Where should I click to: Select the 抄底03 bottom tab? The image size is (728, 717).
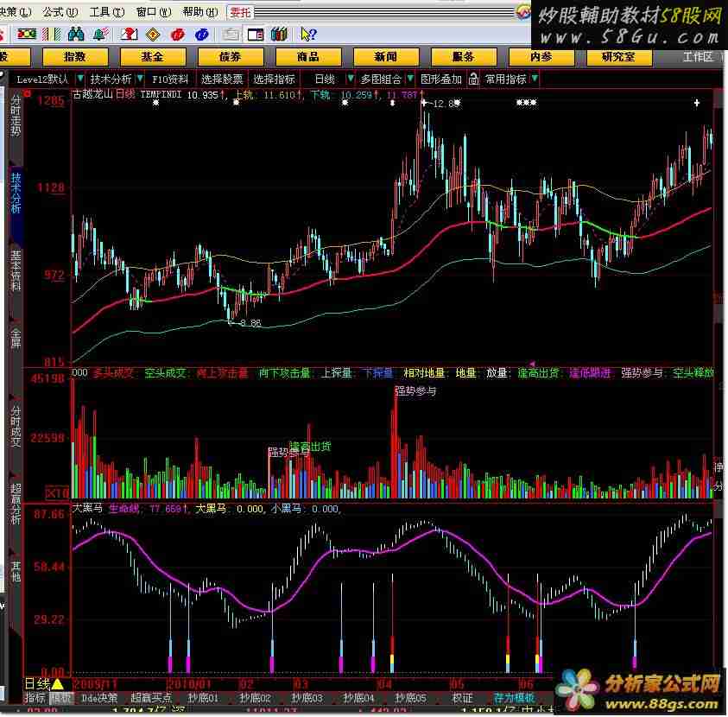[x=307, y=697]
